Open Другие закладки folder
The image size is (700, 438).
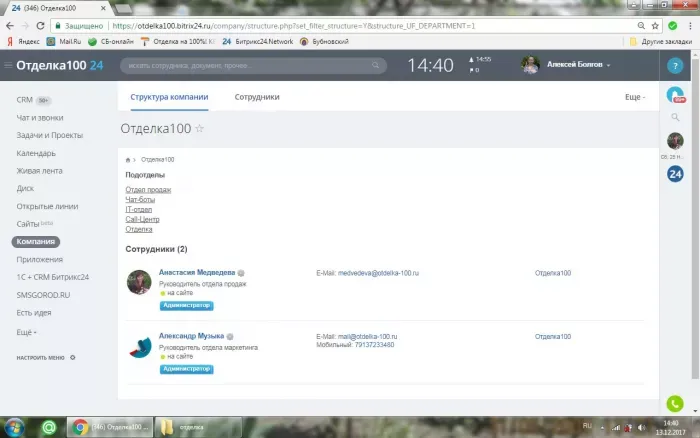660,42
